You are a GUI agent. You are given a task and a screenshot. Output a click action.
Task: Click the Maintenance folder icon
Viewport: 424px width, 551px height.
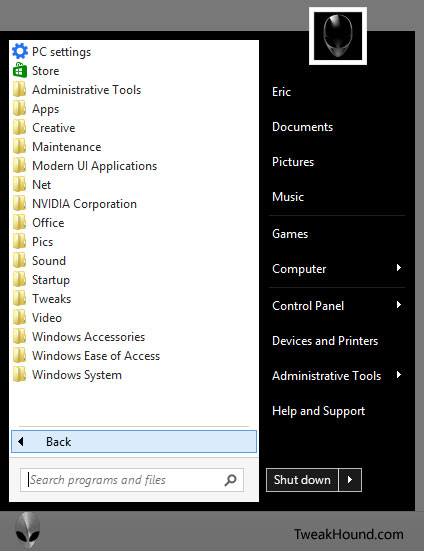pos(19,146)
